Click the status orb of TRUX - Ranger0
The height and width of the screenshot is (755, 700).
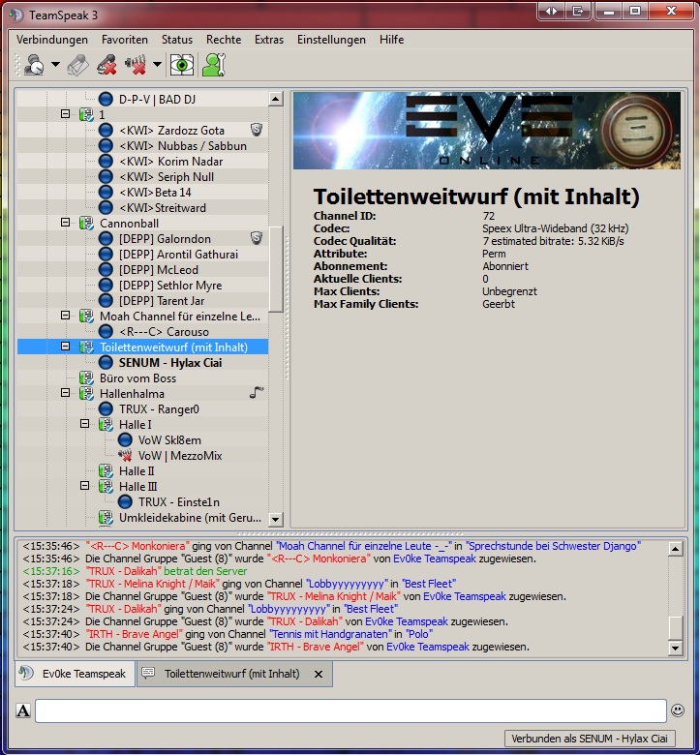click(x=106, y=409)
